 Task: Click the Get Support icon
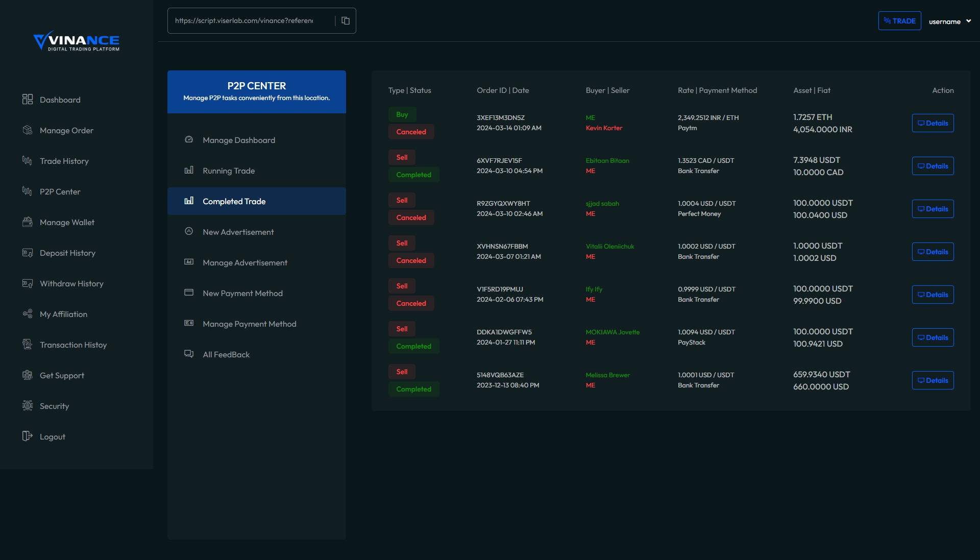[28, 375]
